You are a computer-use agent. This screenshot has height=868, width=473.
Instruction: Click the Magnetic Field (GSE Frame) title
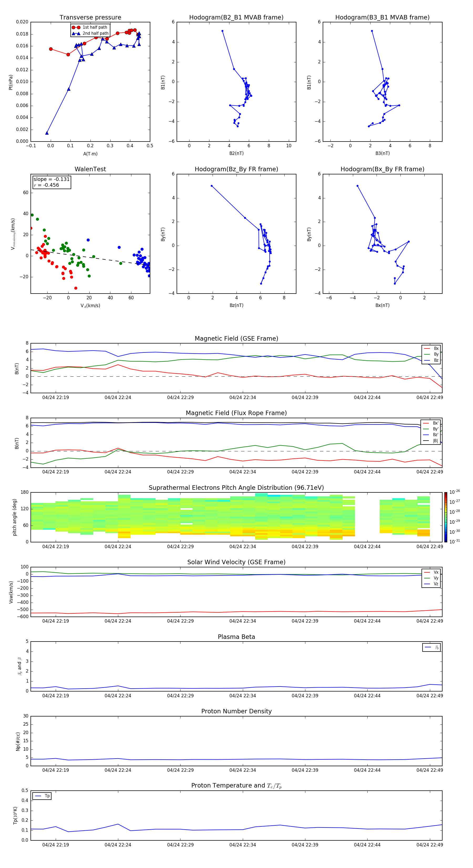click(236, 339)
